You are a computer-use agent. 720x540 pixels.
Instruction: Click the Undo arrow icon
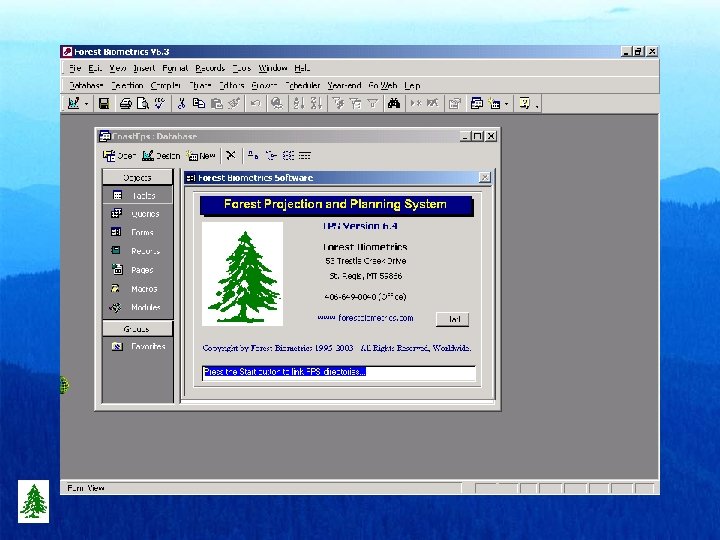(x=256, y=104)
